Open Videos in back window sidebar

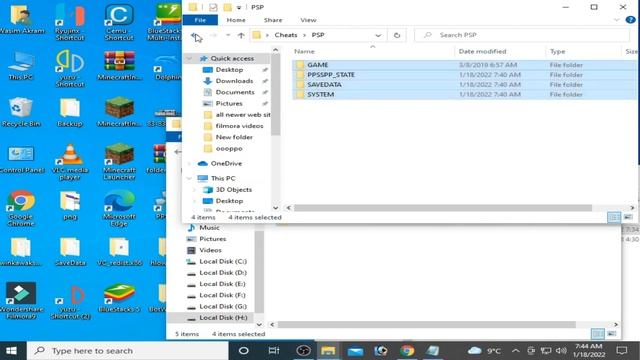coord(210,250)
